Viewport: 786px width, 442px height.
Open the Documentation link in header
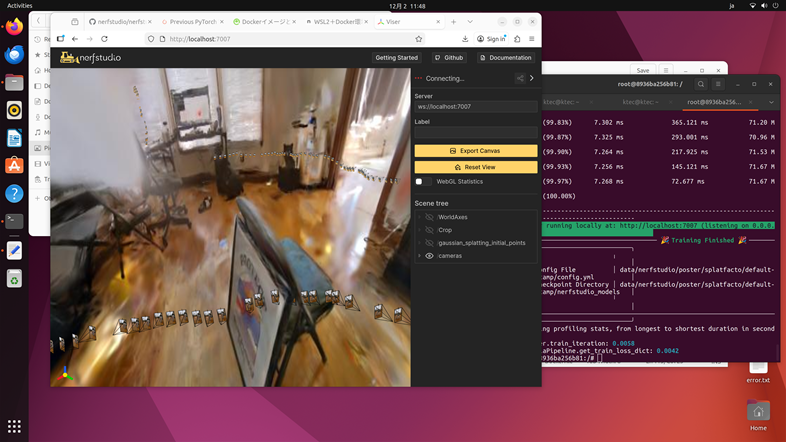point(506,58)
